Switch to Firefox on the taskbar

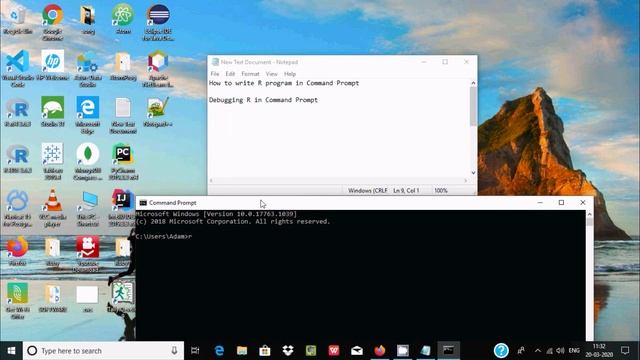(x=380, y=351)
